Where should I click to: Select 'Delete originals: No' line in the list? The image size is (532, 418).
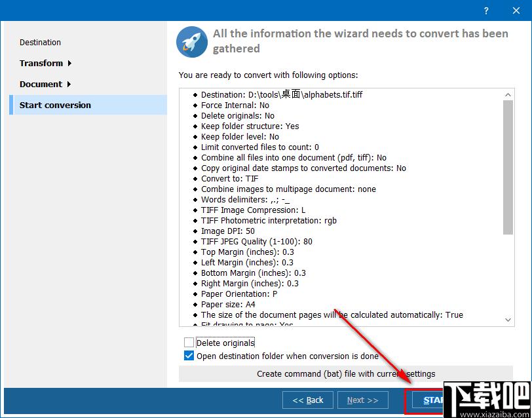237,116
